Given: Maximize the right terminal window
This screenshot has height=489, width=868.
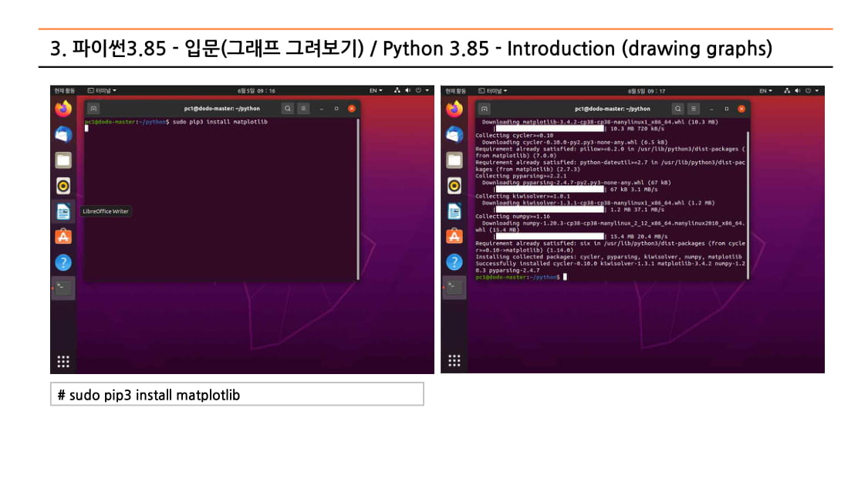Looking at the screenshot, I should [726, 109].
